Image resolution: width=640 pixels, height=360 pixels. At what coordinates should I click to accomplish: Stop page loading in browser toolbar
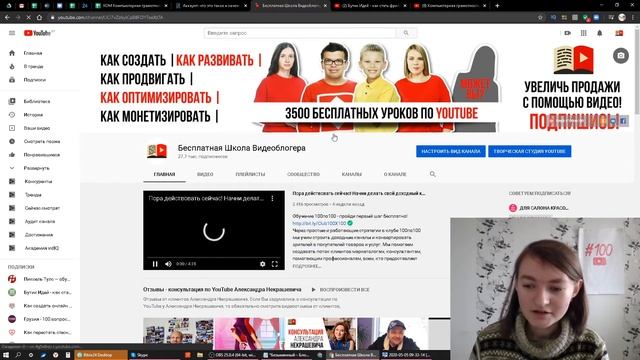[28, 18]
